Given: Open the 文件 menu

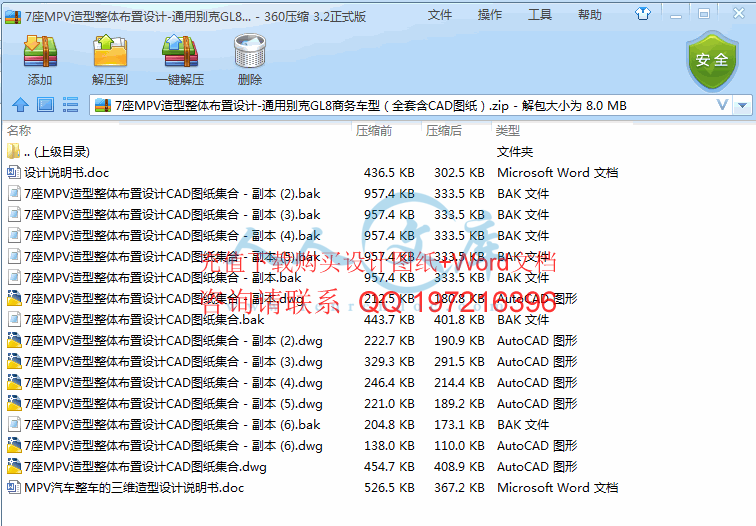Looking at the screenshot, I should pyautogui.click(x=440, y=15).
